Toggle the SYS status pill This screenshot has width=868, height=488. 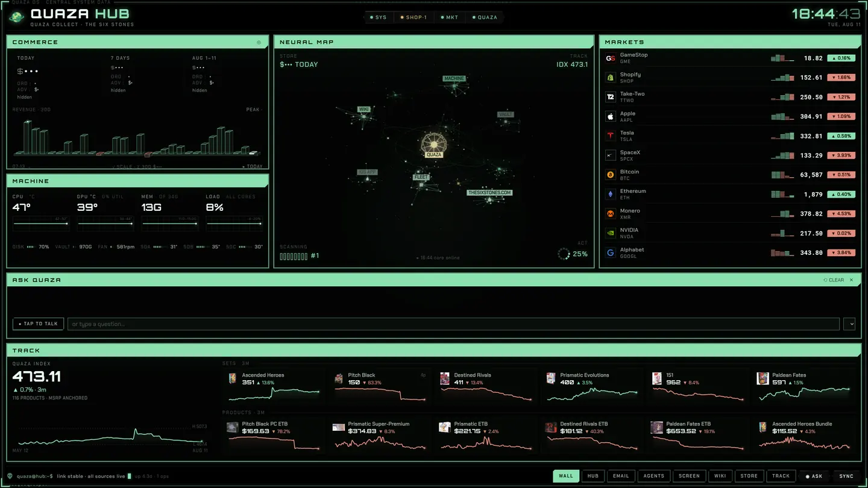click(x=379, y=17)
